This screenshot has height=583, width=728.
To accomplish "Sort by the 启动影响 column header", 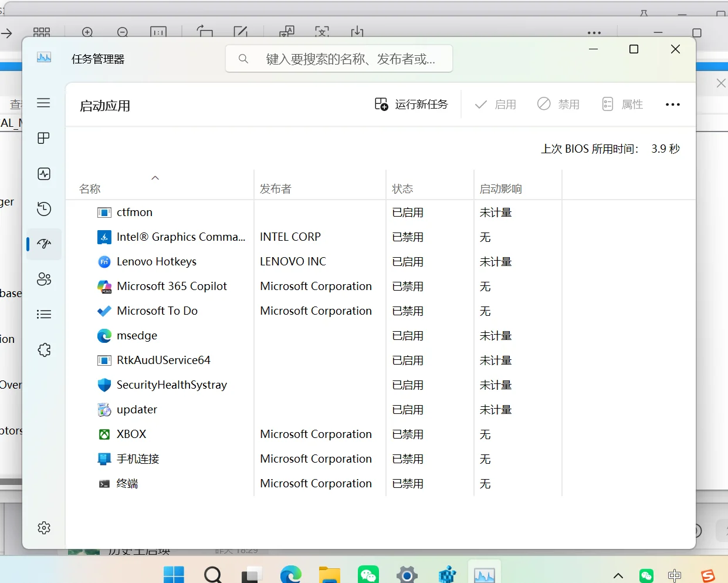I will point(500,189).
